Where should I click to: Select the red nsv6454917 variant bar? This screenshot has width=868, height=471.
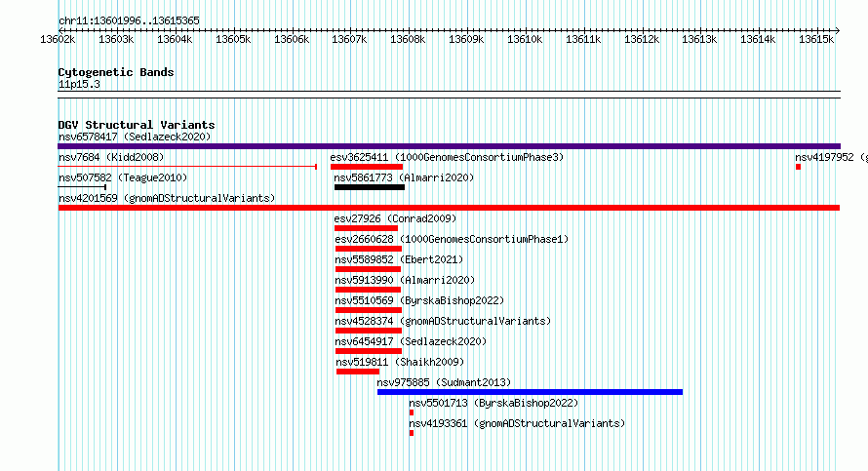tap(369, 351)
